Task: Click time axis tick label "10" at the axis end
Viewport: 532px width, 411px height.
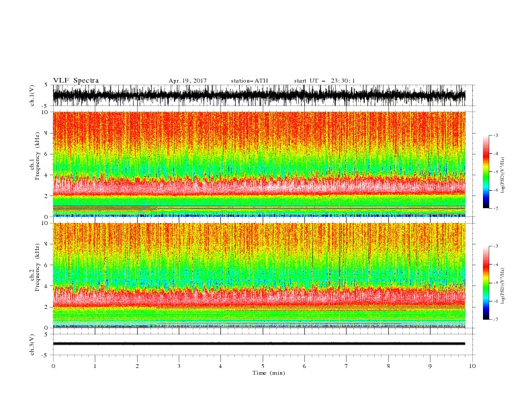Action: [472, 366]
